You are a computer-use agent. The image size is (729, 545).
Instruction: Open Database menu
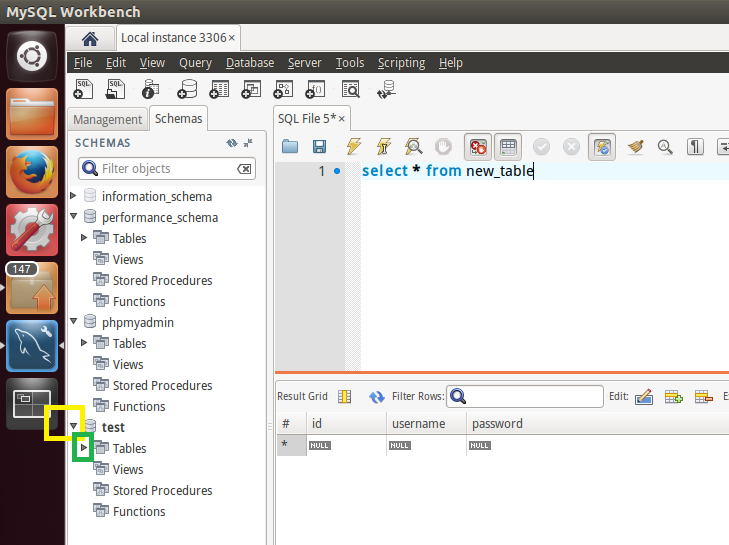250,63
